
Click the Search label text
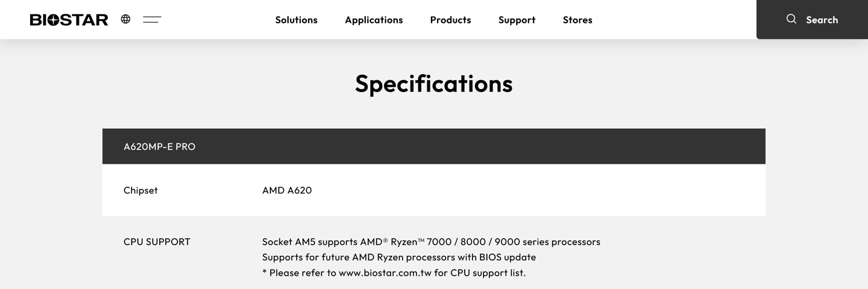pos(822,20)
